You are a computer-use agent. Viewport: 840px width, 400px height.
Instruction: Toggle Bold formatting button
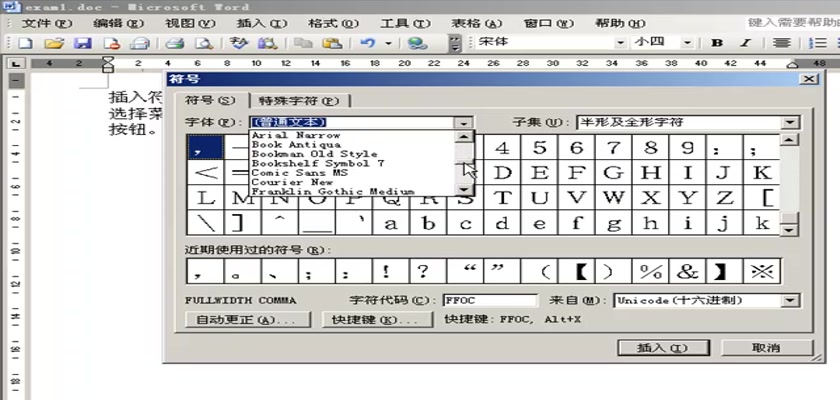click(717, 43)
